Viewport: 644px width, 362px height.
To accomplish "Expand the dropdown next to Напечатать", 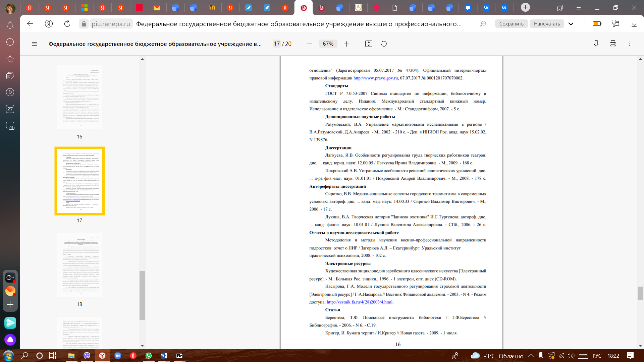I will [x=571, y=24].
